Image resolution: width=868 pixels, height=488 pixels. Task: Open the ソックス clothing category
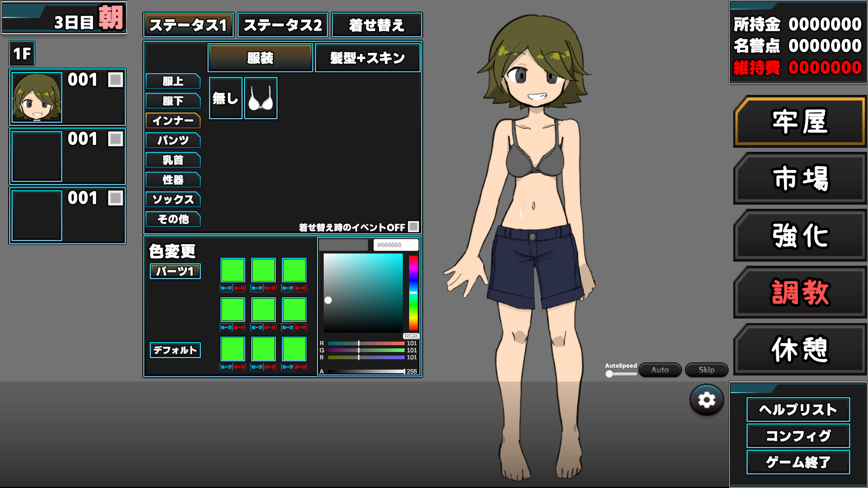click(173, 199)
